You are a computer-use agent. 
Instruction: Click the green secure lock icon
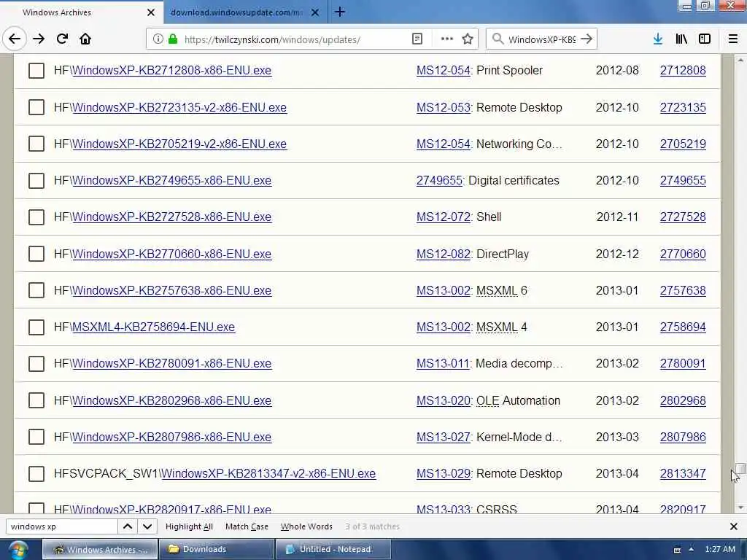tap(173, 39)
